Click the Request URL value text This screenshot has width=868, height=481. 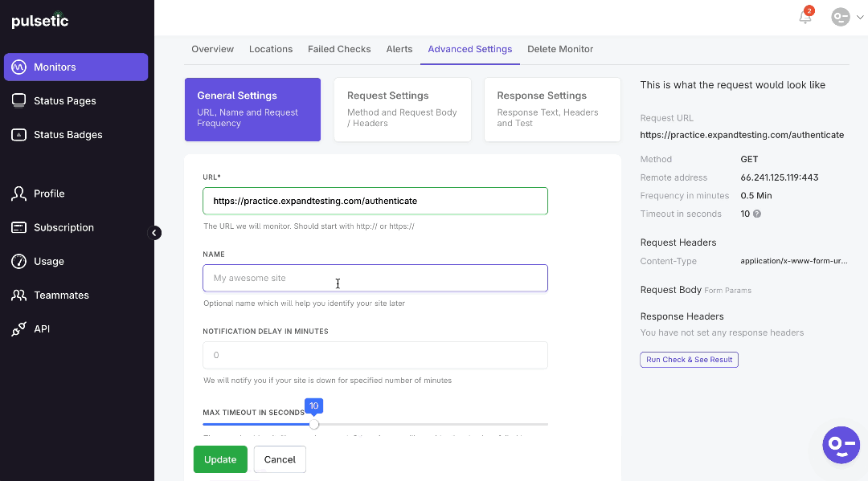pos(742,135)
